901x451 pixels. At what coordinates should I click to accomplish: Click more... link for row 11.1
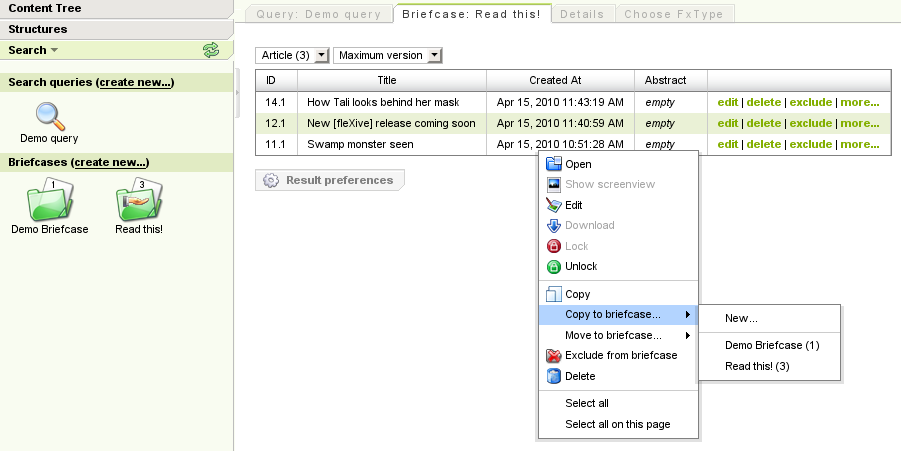point(860,144)
